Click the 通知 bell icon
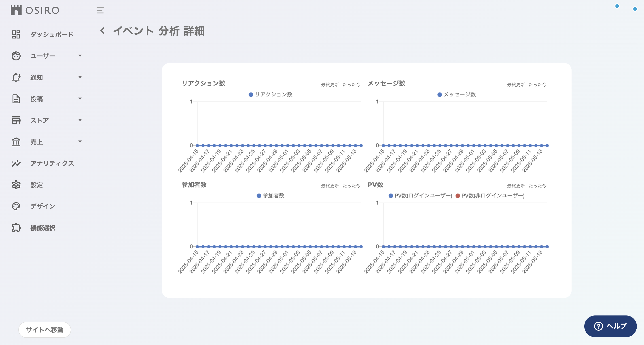This screenshot has height=345, width=644. 16,77
